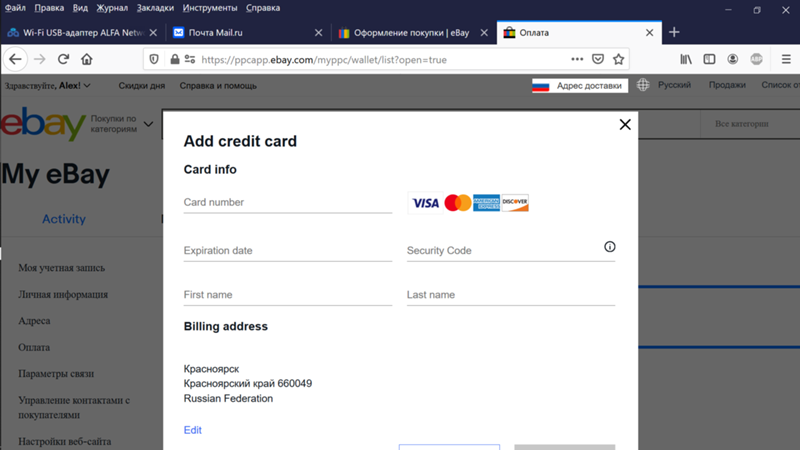Reload the current page
This screenshot has width=800, height=450.
coord(63,59)
